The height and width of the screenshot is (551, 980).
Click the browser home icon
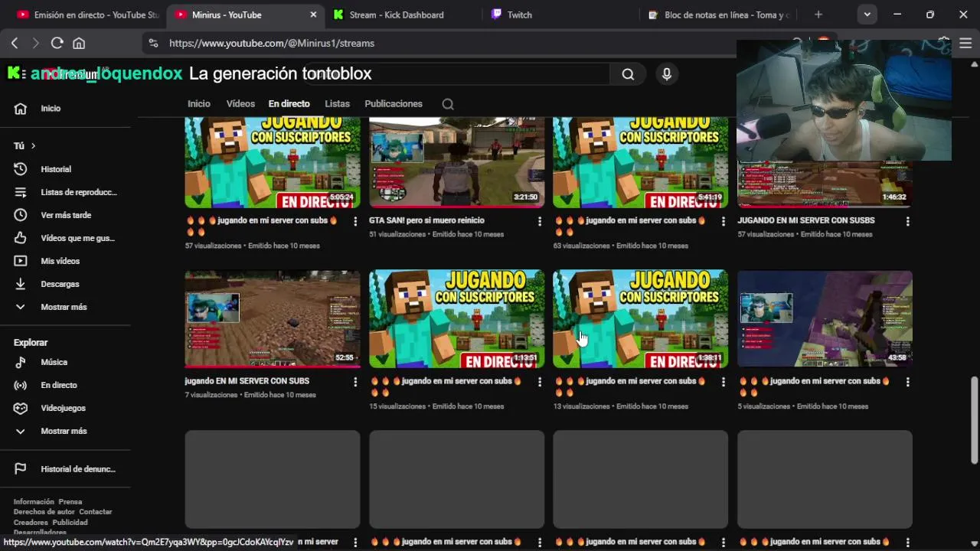click(x=79, y=44)
